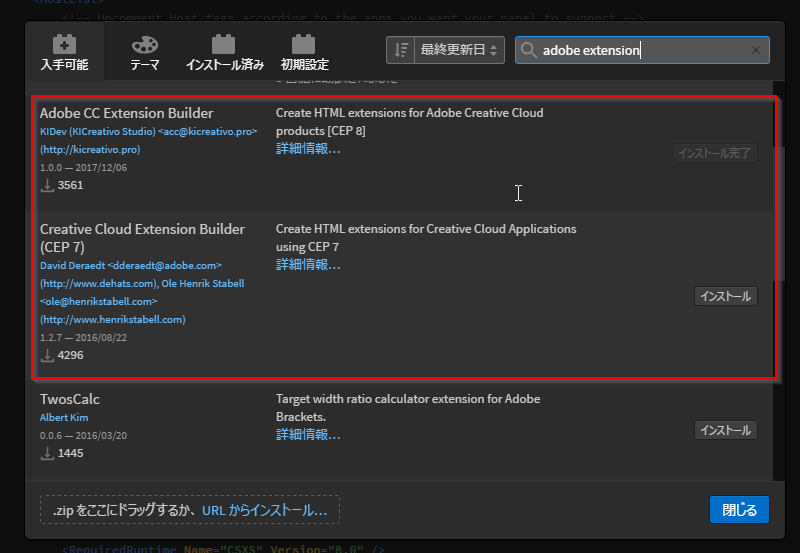The width and height of the screenshot is (800, 553).
Task: Open the ole@henrikstabell.com link
Action: [x=98, y=301]
